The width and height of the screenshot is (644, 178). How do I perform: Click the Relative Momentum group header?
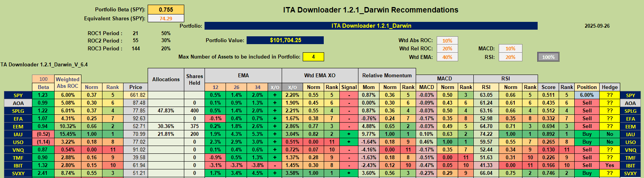click(x=387, y=75)
